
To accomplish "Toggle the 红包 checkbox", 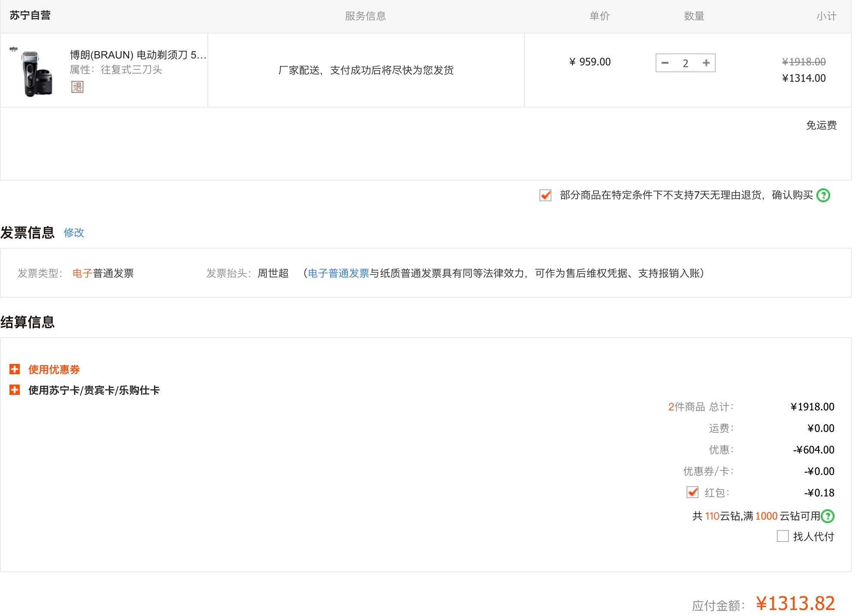I will (693, 492).
